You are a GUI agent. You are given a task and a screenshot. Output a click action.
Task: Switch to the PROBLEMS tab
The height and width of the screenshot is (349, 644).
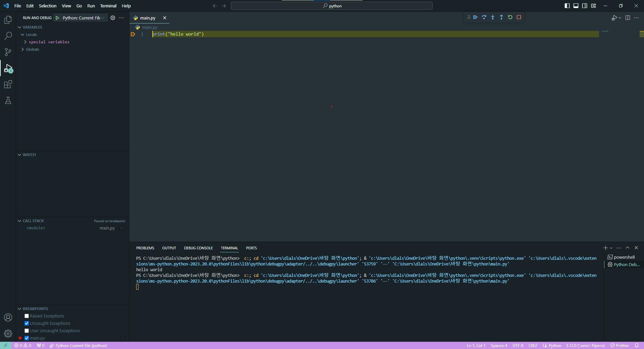coord(145,248)
